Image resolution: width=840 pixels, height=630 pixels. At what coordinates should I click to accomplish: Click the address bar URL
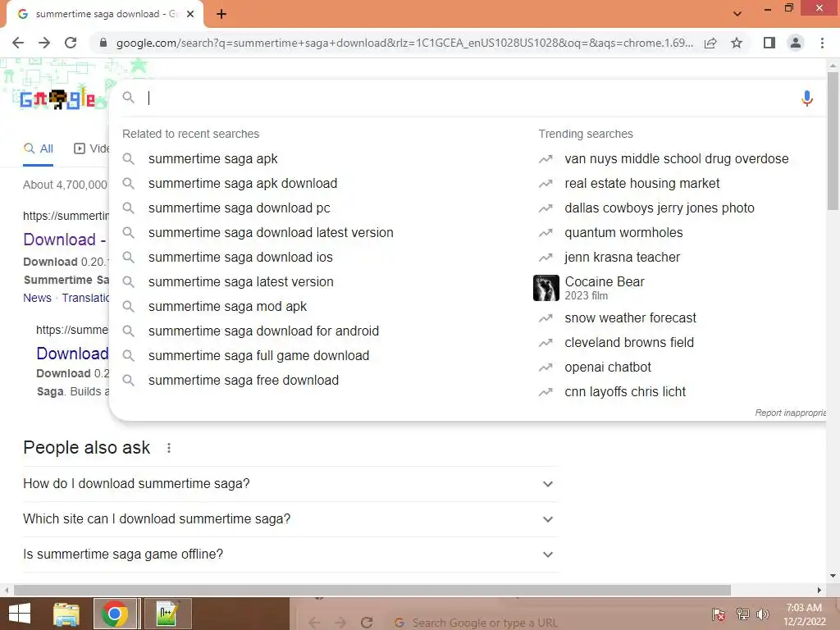[404, 43]
